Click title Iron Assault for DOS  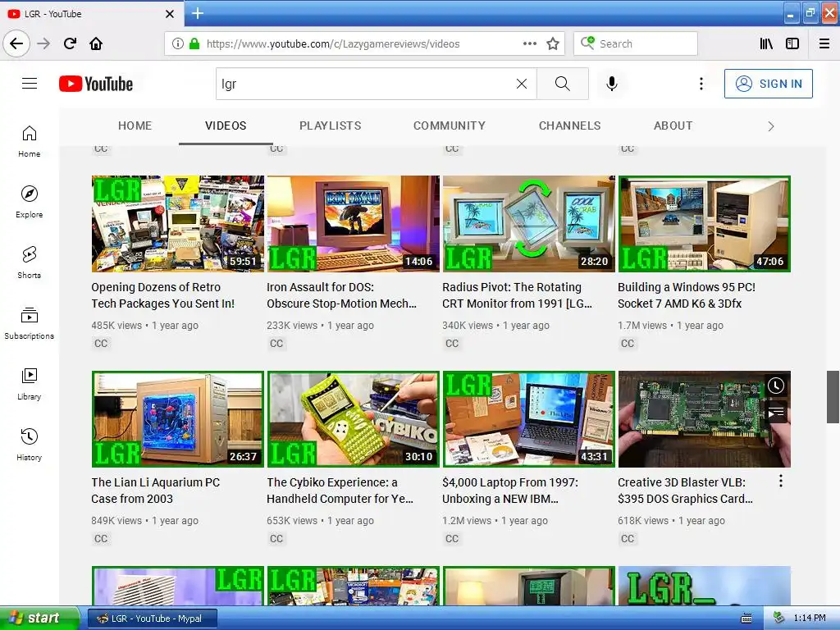[x=341, y=295]
